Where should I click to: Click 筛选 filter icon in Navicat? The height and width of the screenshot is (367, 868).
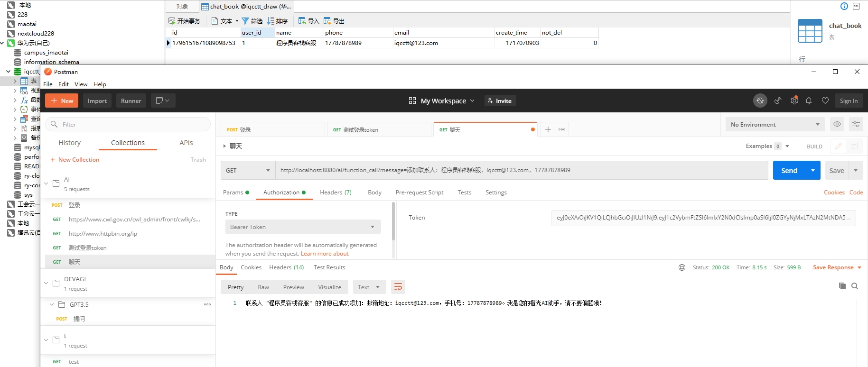(x=252, y=21)
